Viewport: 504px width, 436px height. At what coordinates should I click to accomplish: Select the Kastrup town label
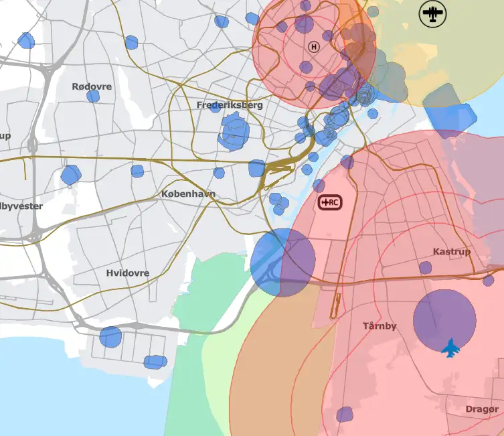pyautogui.click(x=452, y=251)
